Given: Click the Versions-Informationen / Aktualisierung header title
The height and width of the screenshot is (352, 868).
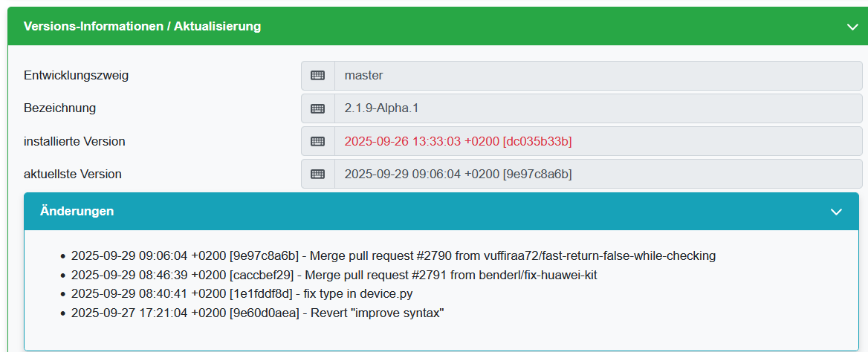Looking at the screenshot, I should click(x=142, y=27).
